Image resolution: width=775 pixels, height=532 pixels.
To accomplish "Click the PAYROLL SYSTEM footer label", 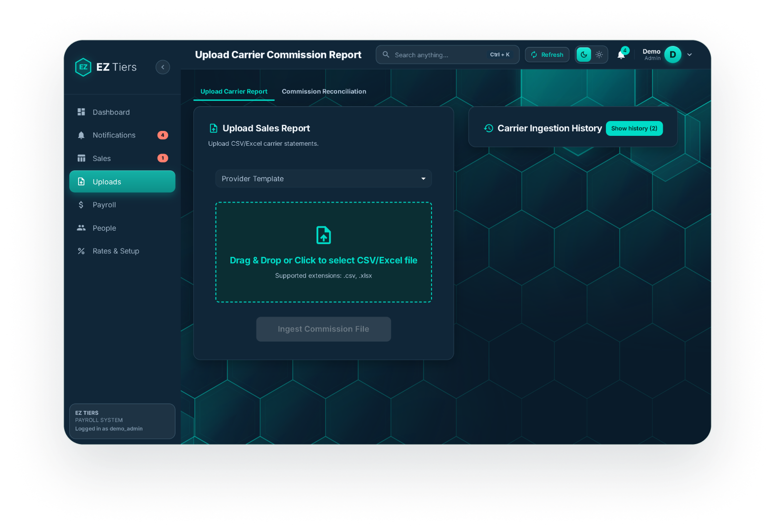I will [x=99, y=420].
